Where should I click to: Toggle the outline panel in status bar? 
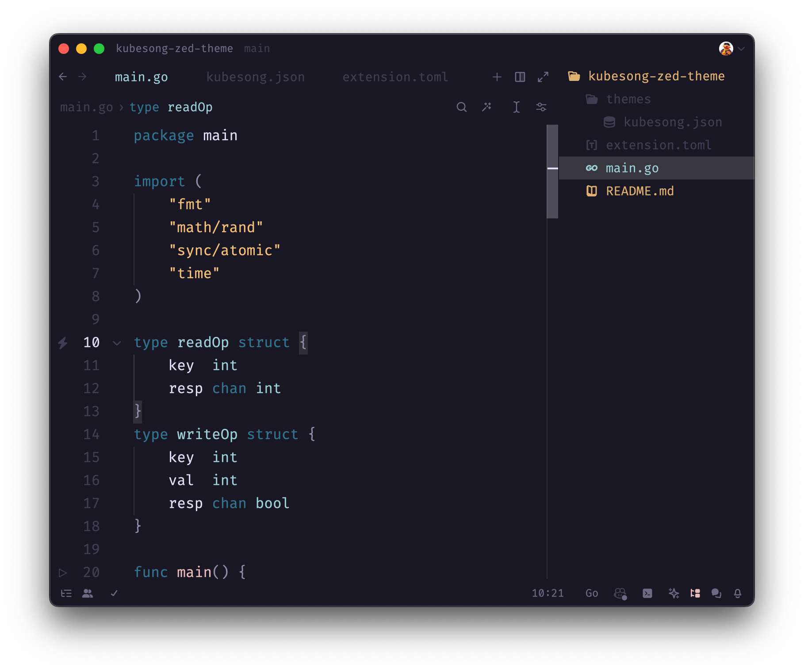click(x=66, y=593)
